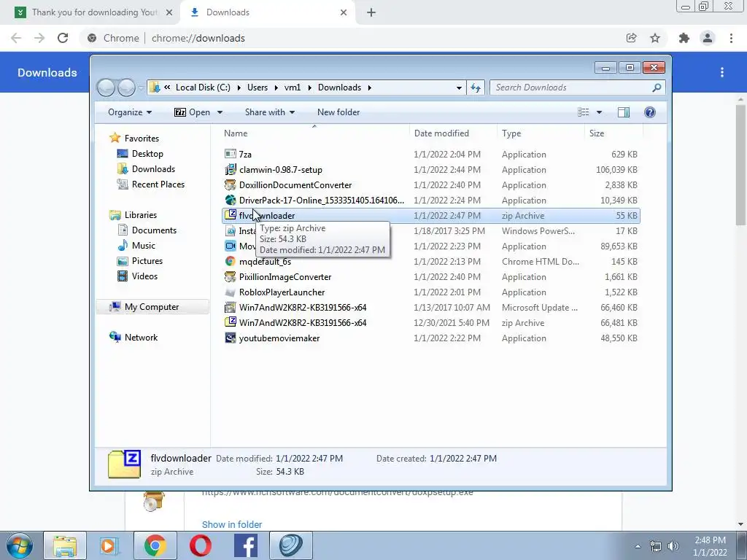Click the volume icon in system tray
The width and height of the screenshot is (747, 560).
coord(673,546)
